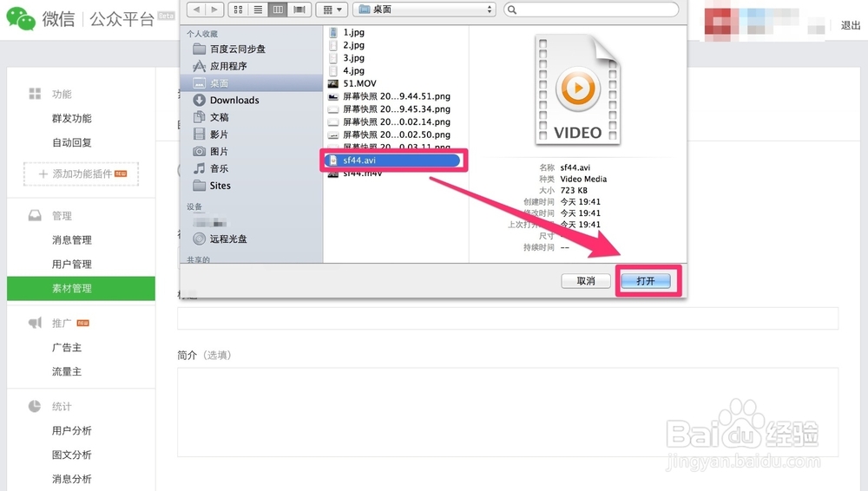
Task: Click 添加功能插件 button
Action: point(81,173)
